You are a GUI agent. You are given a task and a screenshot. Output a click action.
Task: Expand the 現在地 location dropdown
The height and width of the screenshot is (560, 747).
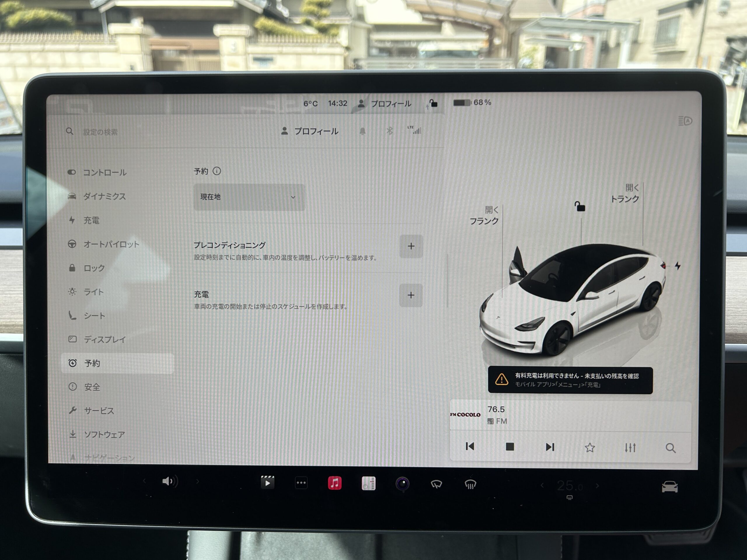tap(249, 197)
